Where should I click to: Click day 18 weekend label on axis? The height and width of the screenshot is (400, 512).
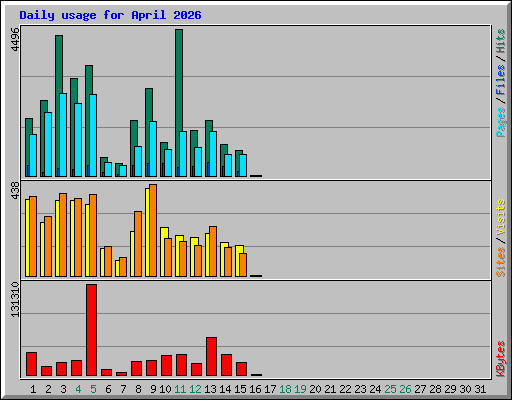285,389
